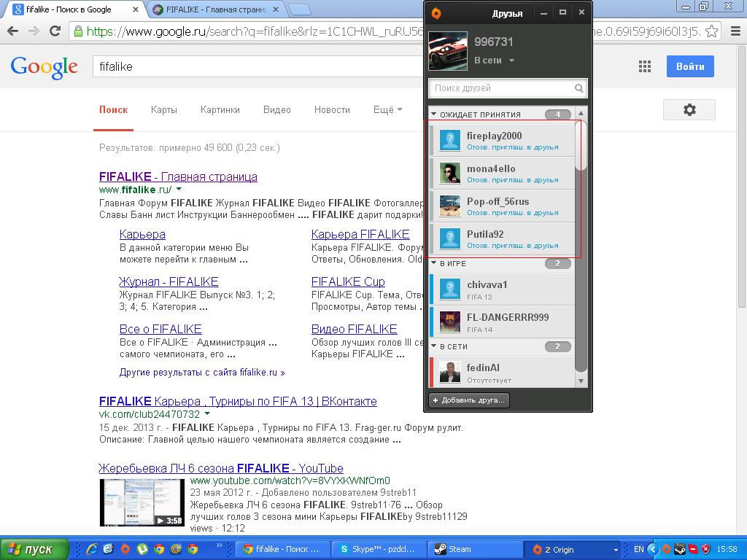Select in-game friend chivava1
Screen dimensions: 747x560
point(502,289)
